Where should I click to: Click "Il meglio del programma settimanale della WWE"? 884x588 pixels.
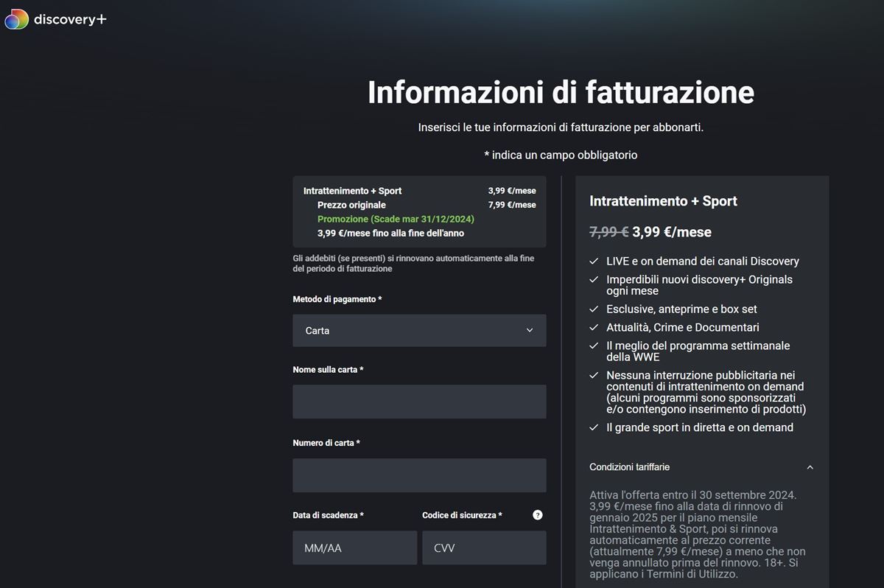pyautogui.click(x=698, y=351)
